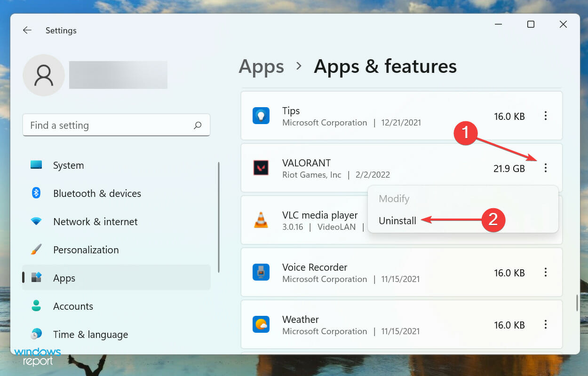This screenshot has width=588, height=376.
Task: Select Uninstall from the context menu
Action: 397,221
